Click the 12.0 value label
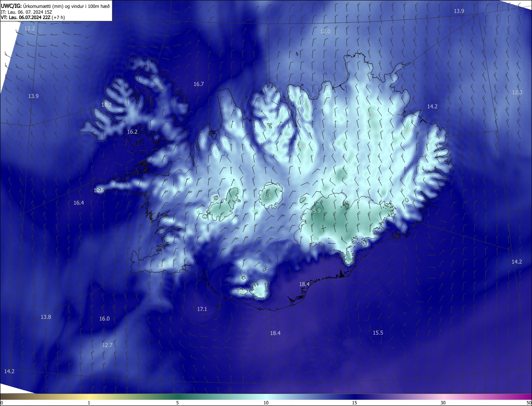532x406 pixels. (x=325, y=32)
